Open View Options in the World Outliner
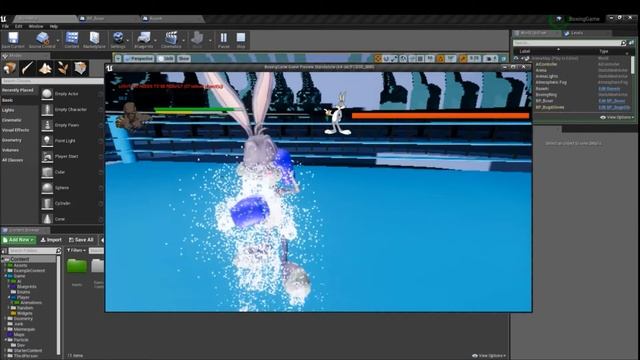640x360 pixels. 617,118
